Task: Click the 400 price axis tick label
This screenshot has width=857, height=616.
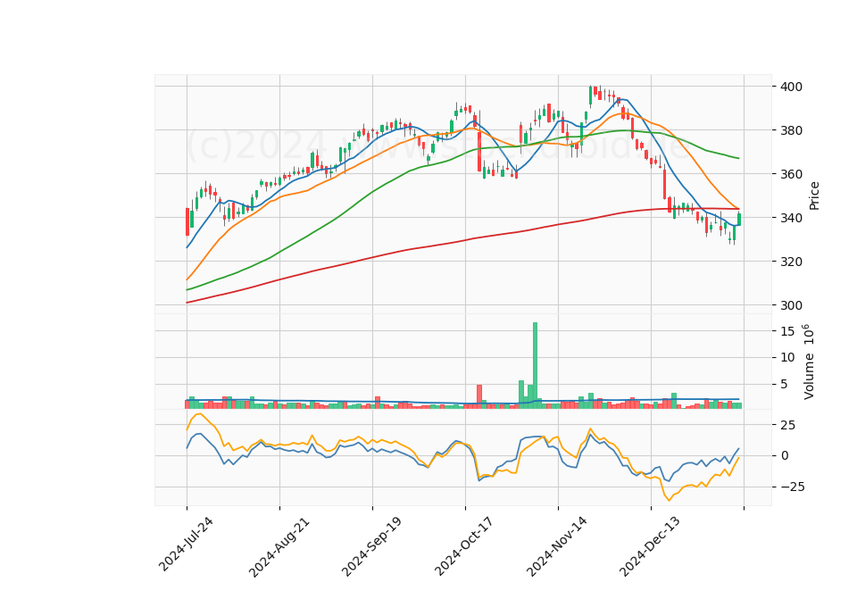Action: pos(792,87)
